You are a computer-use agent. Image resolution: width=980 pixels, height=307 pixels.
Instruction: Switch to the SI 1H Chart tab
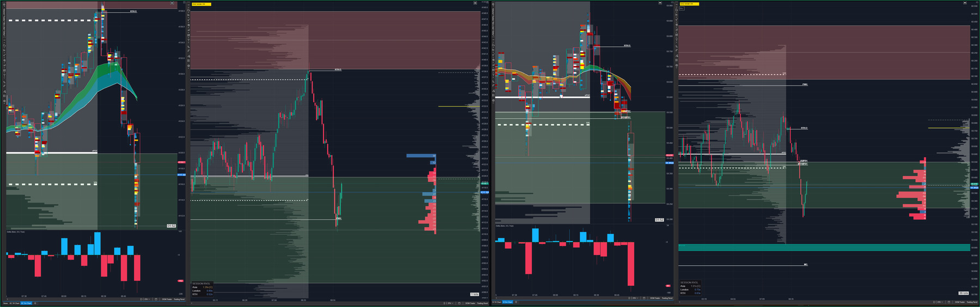pos(497,302)
